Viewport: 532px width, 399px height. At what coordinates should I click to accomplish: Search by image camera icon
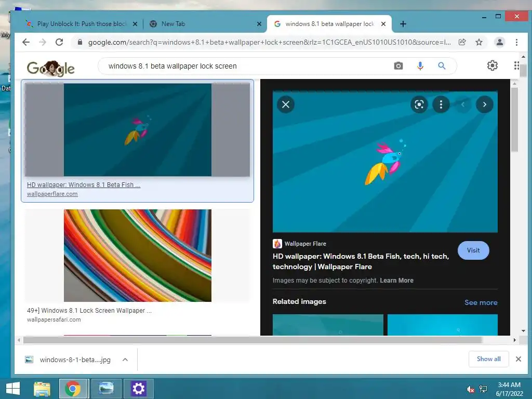coord(398,66)
